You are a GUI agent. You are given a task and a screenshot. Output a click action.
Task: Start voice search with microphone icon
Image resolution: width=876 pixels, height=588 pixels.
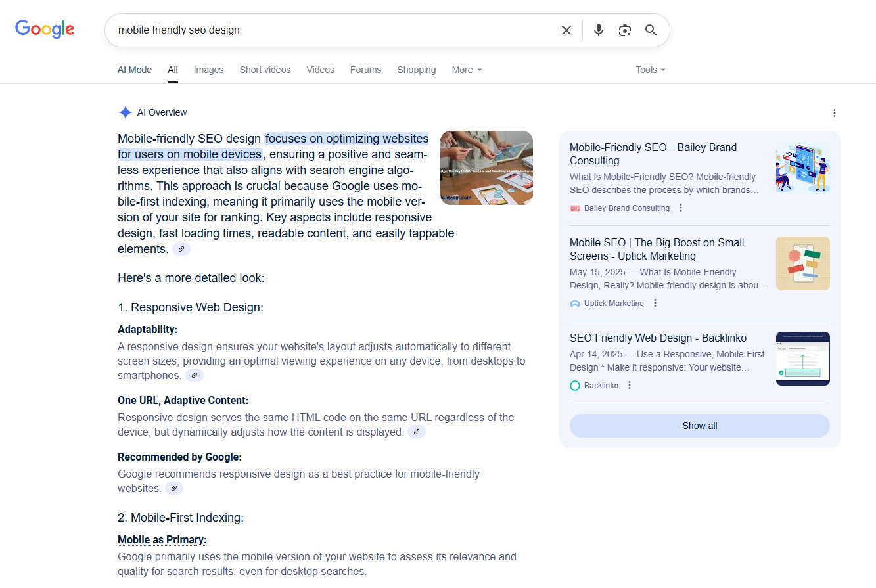[x=598, y=30]
